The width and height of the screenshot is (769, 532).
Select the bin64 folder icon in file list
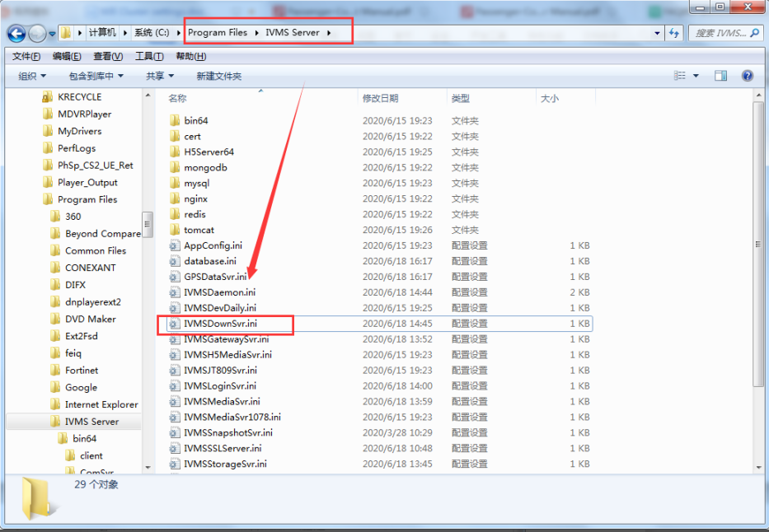pos(175,120)
